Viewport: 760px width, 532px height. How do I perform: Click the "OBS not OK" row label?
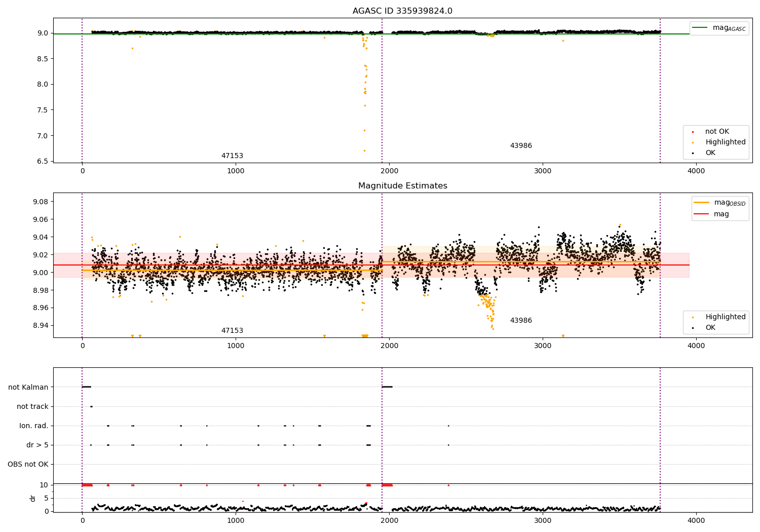tap(28, 465)
